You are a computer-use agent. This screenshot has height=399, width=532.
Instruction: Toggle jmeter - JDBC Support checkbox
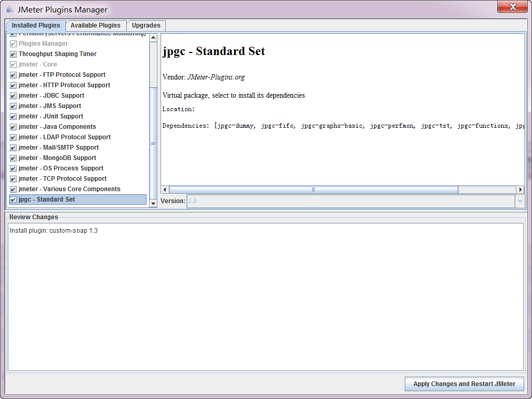coord(13,96)
